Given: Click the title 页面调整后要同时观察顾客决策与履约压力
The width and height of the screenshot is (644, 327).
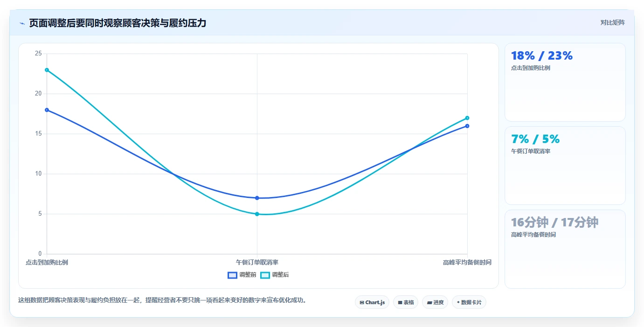Looking at the screenshot, I should [x=118, y=23].
